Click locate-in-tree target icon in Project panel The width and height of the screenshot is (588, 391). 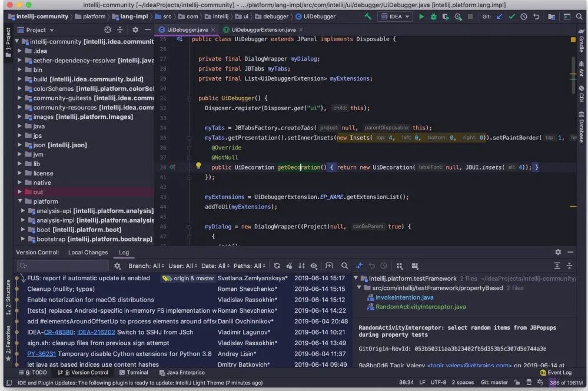coord(108,29)
